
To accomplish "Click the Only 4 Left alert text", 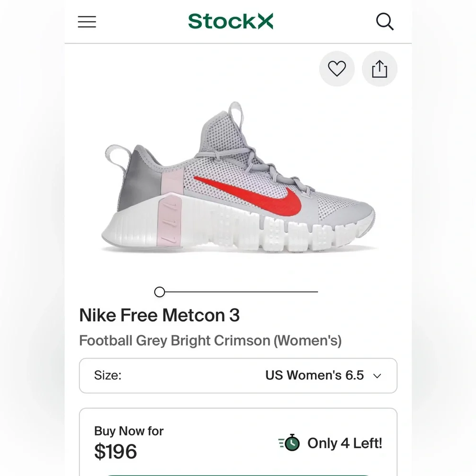I will pyautogui.click(x=345, y=443).
